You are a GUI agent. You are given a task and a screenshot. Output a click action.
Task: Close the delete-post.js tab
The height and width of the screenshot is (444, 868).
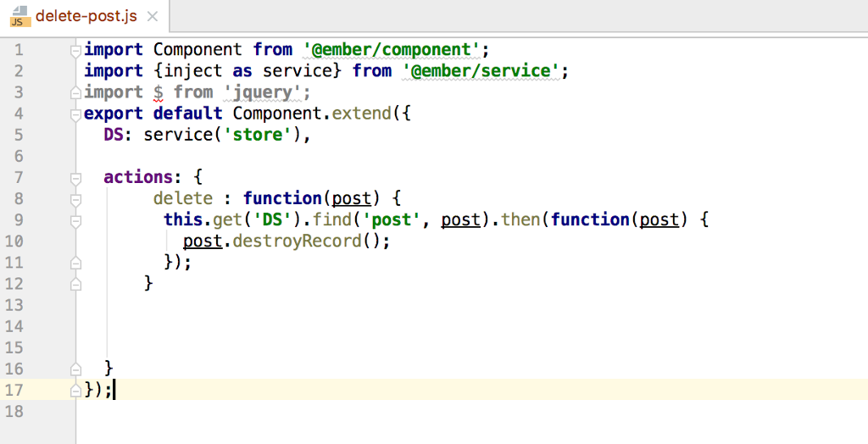pos(153,17)
